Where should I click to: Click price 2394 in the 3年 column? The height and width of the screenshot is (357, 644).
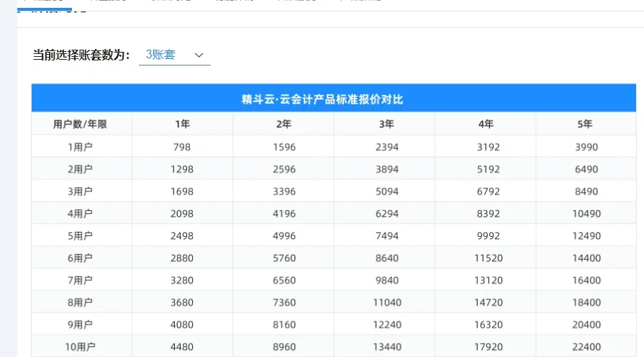coord(387,147)
